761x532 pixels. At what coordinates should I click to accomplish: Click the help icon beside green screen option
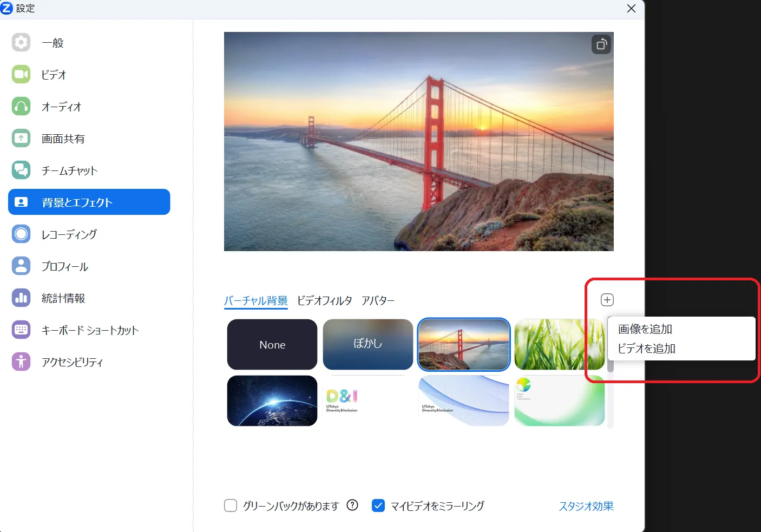click(x=352, y=505)
